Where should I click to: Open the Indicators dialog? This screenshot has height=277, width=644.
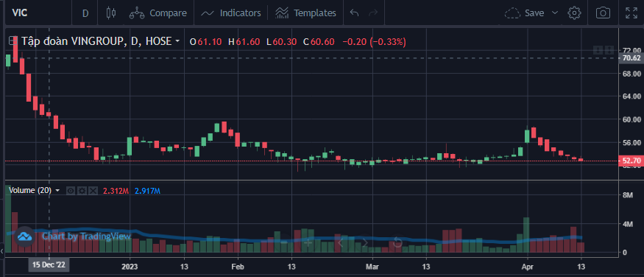tap(231, 13)
